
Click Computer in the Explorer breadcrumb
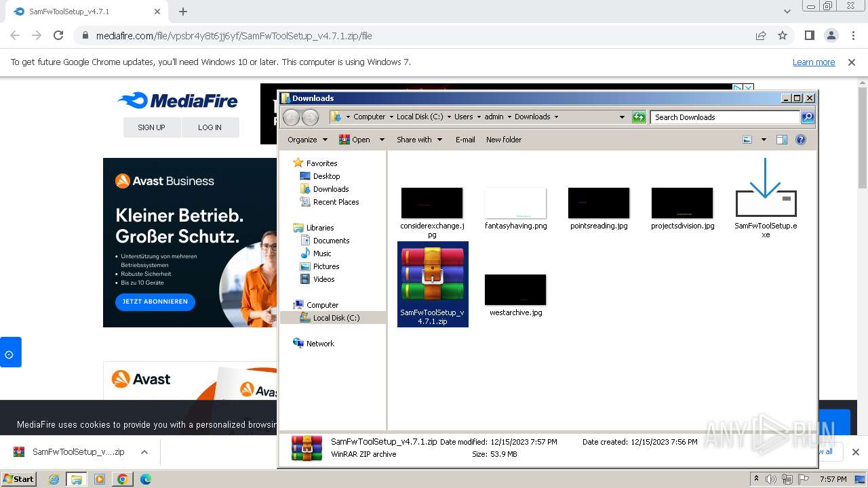pos(370,117)
